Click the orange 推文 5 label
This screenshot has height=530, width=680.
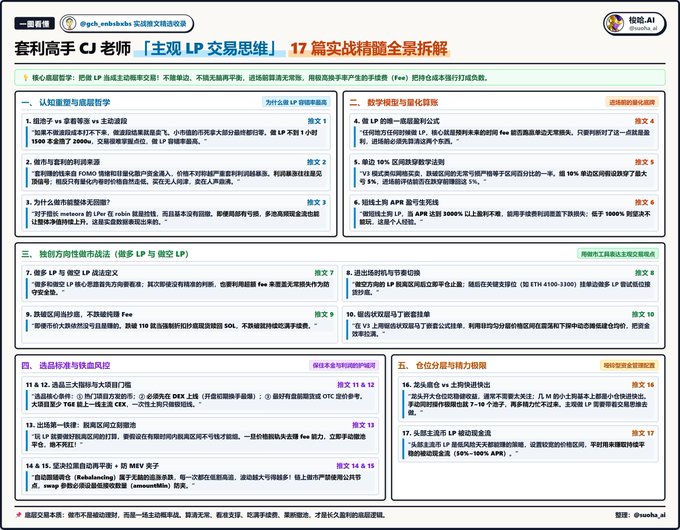(644, 162)
